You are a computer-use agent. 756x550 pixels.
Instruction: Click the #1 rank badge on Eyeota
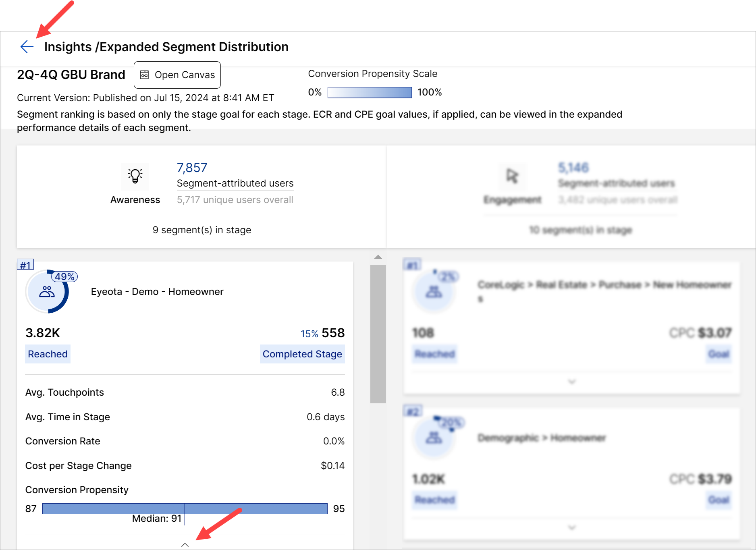25,265
